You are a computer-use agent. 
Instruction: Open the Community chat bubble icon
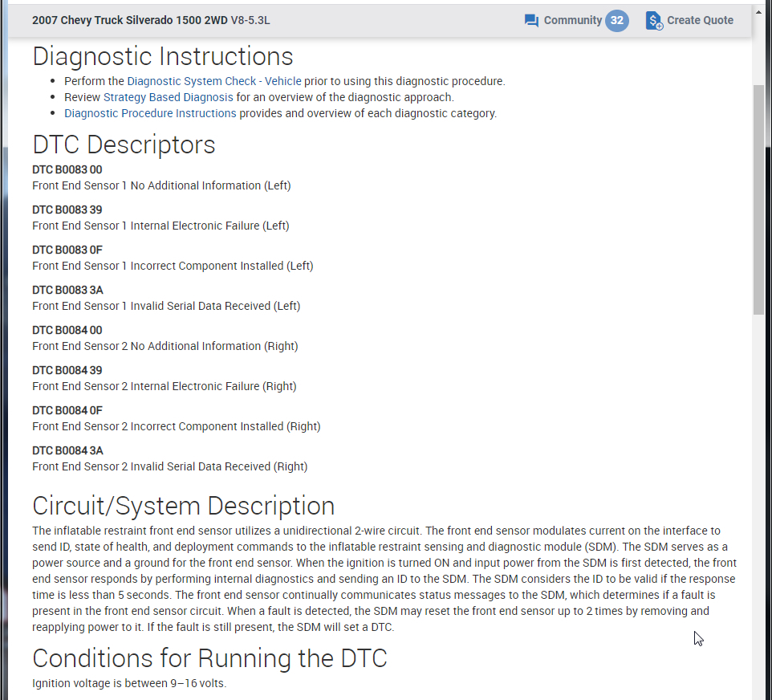click(x=531, y=21)
